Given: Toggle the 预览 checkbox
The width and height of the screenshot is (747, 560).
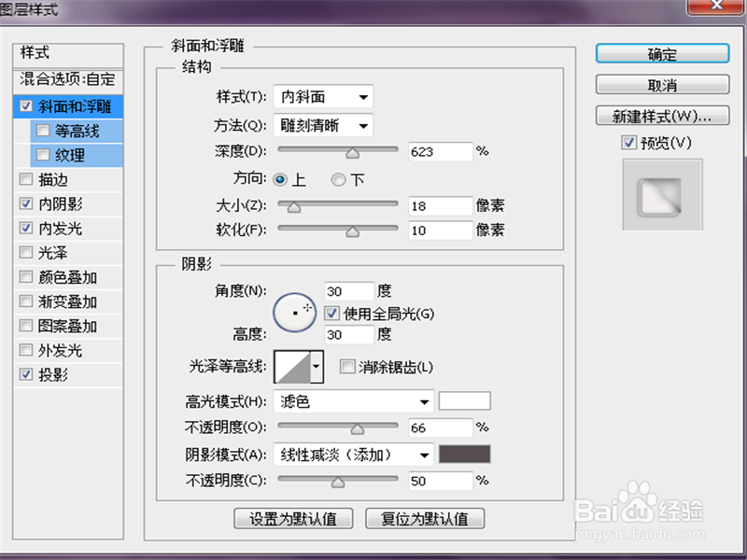Looking at the screenshot, I should click(x=628, y=143).
